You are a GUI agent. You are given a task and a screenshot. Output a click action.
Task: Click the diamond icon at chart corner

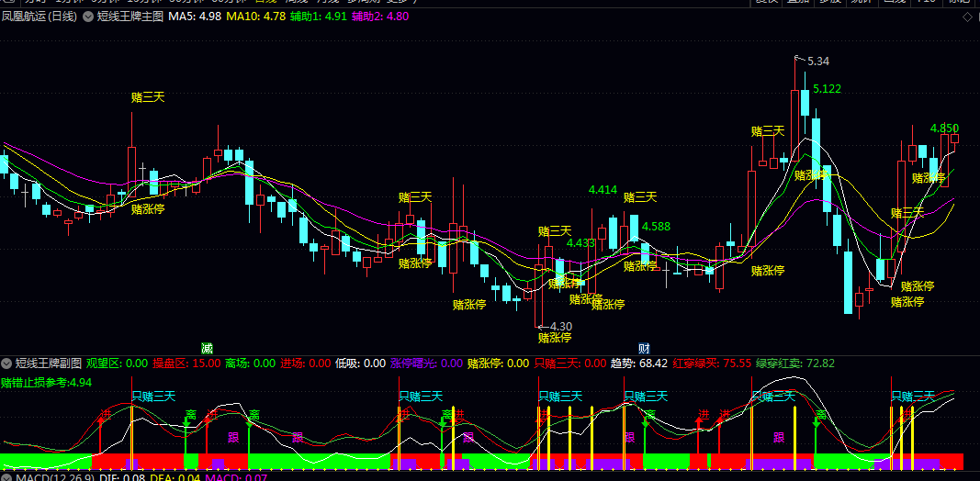pos(966,17)
